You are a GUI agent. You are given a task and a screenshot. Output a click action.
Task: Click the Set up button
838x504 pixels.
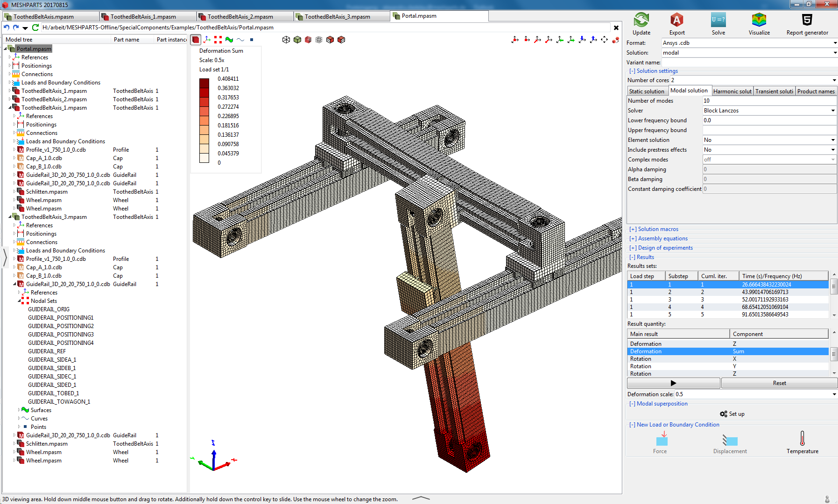point(732,414)
